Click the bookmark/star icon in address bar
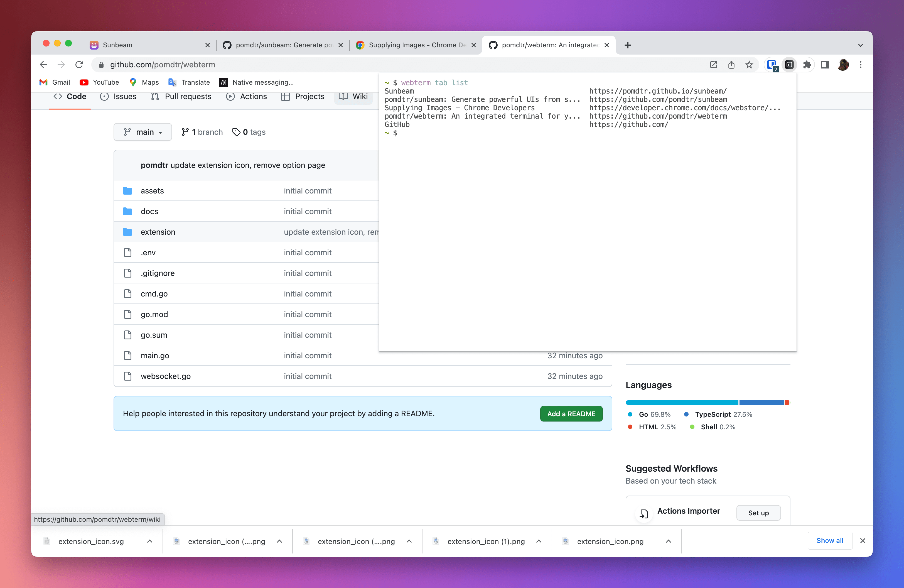 point(750,65)
